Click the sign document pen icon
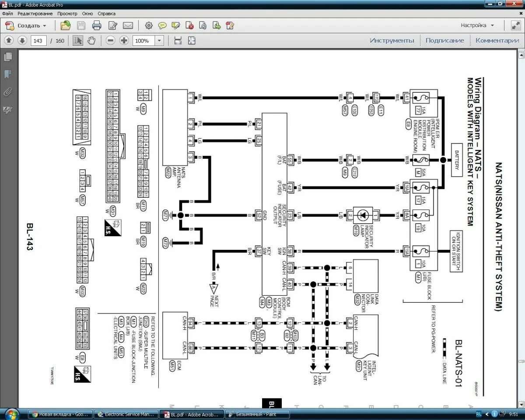This screenshot has width=525, height=420. pyautogui.click(x=230, y=25)
